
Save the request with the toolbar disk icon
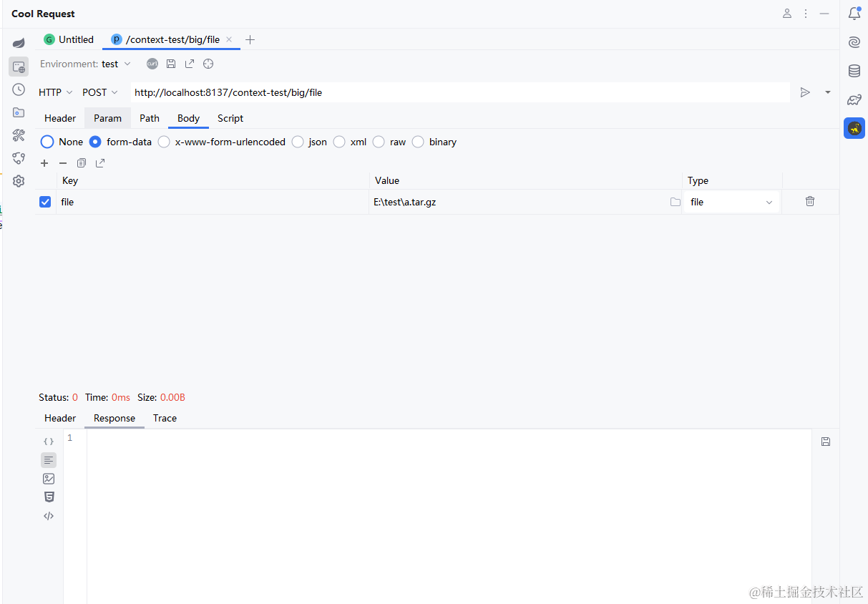[171, 64]
